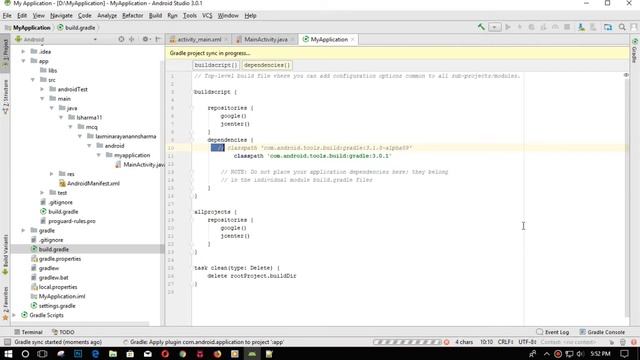Close the MyApplication editor tab

coord(353,40)
